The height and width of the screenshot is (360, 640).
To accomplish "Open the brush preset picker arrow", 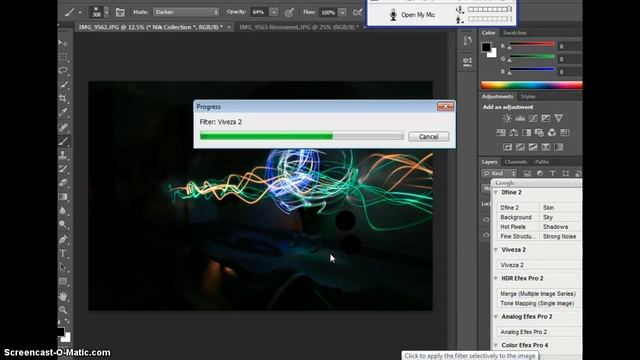I will click(x=106, y=12).
